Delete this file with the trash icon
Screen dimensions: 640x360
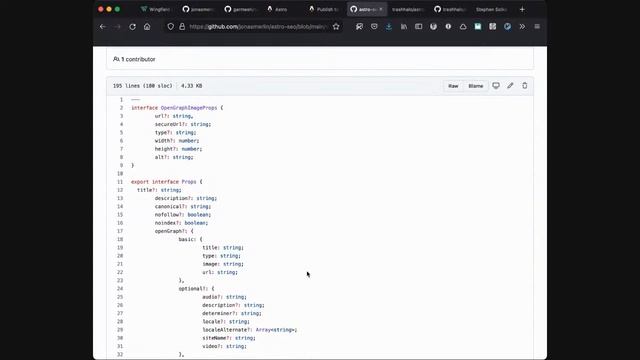click(x=525, y=86)
